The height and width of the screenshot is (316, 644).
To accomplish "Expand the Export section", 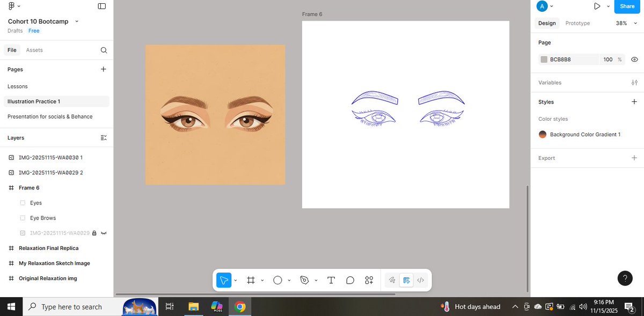I will pyautogui.click(x=634, y=158).
